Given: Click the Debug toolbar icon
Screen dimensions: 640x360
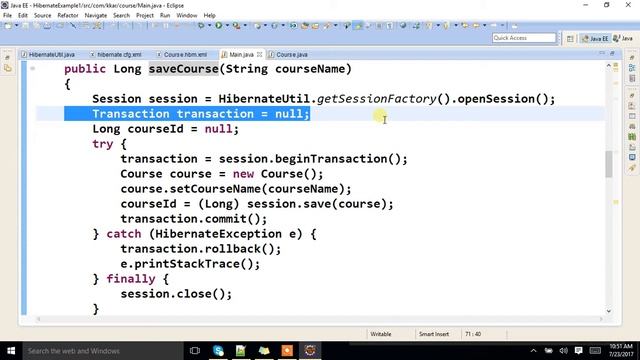Looking at the screenshot, I should pyautogui.click(x=201, y=26).
